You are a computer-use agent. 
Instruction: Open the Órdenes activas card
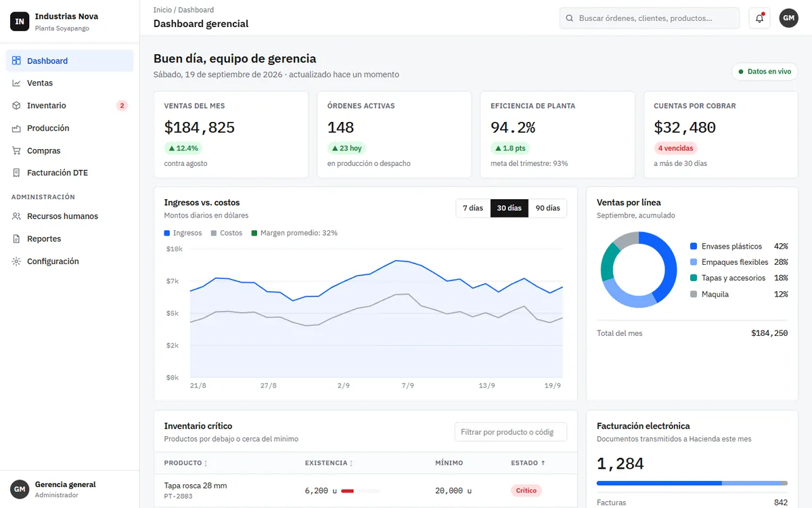(394, 135)
